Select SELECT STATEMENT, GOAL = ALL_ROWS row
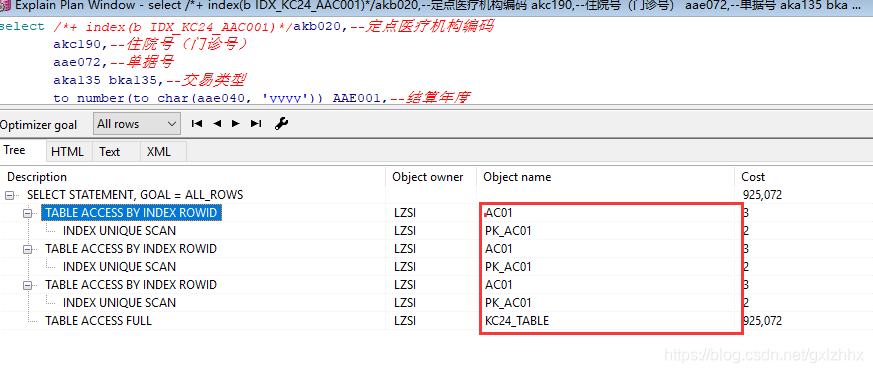 135,195
